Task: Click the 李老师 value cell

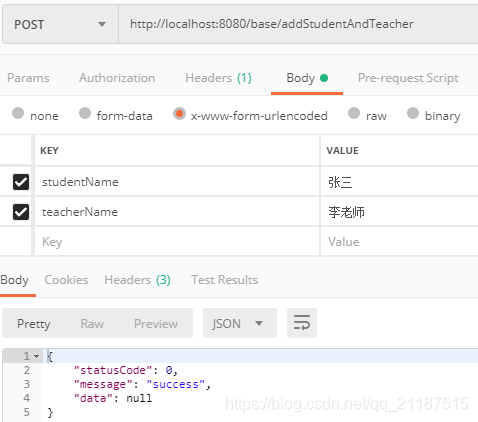Action: [x=399, y=212]
